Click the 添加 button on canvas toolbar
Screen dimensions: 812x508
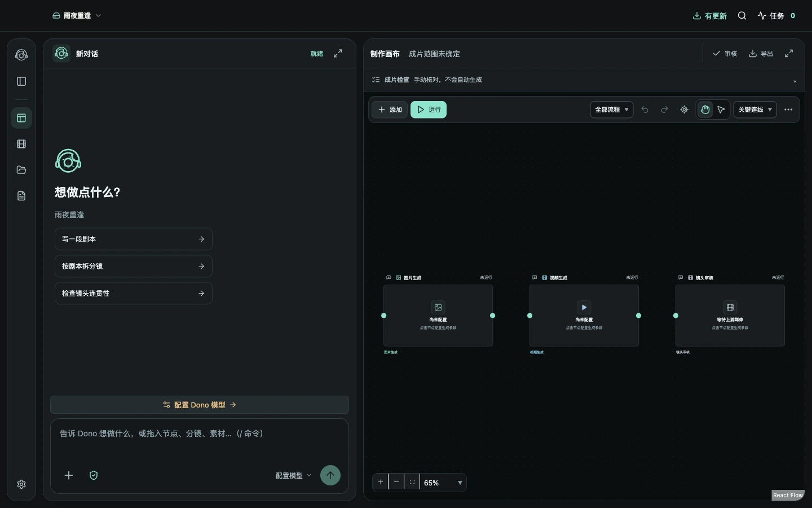[x=390, y=110]
